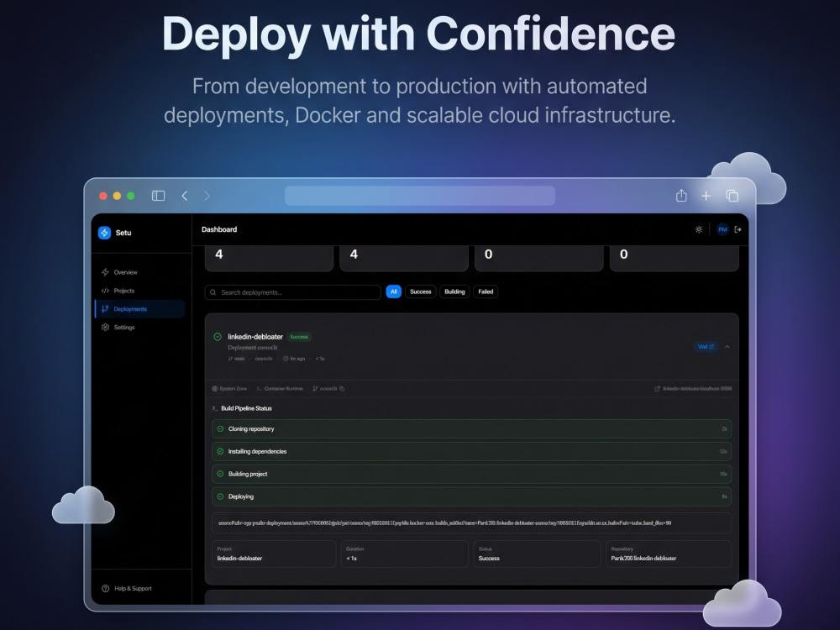The width and height of the screenshot is (840, 630).
Task: Click the Projects code brackets icon
Action: coord(105,291)
